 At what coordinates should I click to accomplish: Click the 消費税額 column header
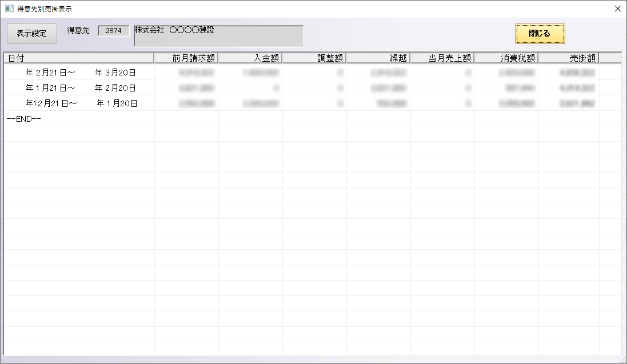click(x=506, y=58)
